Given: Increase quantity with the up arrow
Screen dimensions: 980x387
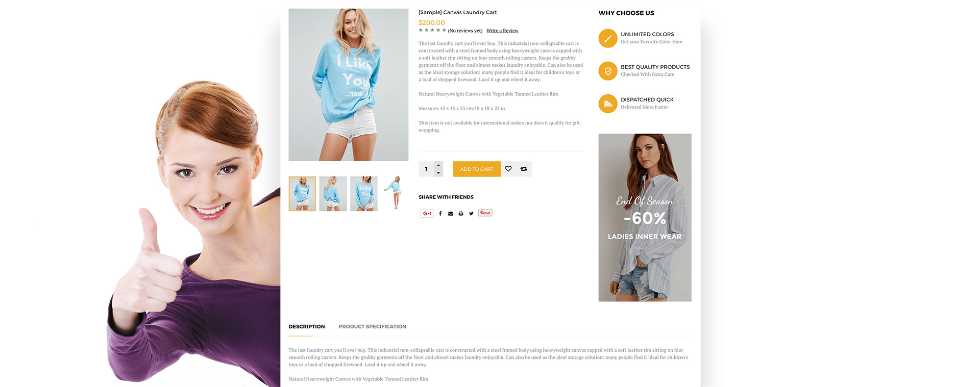Looking at the screenshot, I should (438, 165).
